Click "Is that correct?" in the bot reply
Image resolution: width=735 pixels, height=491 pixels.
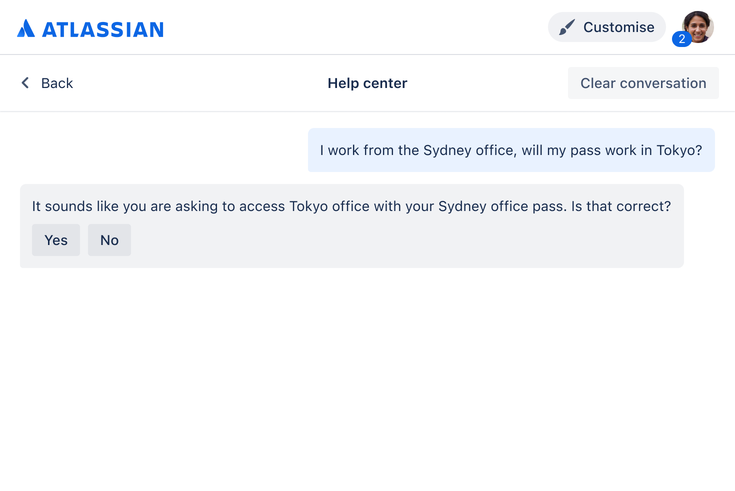(621, 206)
